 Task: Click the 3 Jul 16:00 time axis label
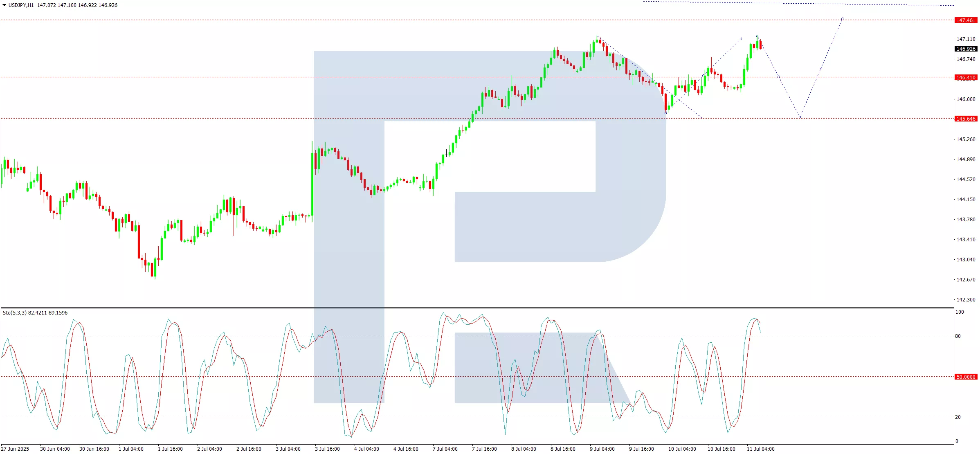click(x=327, y=449)
